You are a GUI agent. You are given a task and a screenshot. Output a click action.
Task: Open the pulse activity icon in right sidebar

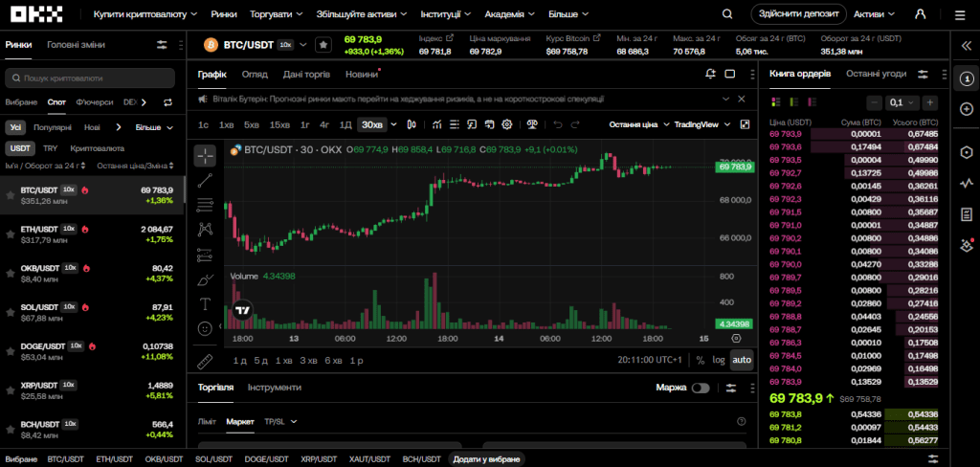coord(967,184)
